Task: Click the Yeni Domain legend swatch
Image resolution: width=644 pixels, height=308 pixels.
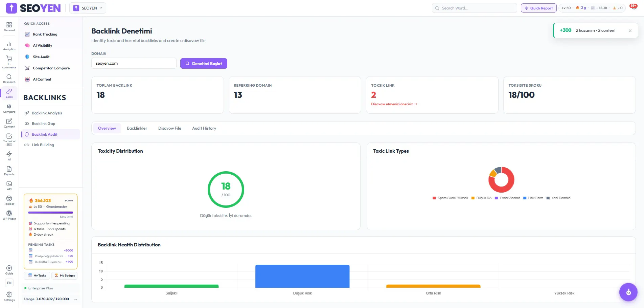Action: [x=548, y=198]
